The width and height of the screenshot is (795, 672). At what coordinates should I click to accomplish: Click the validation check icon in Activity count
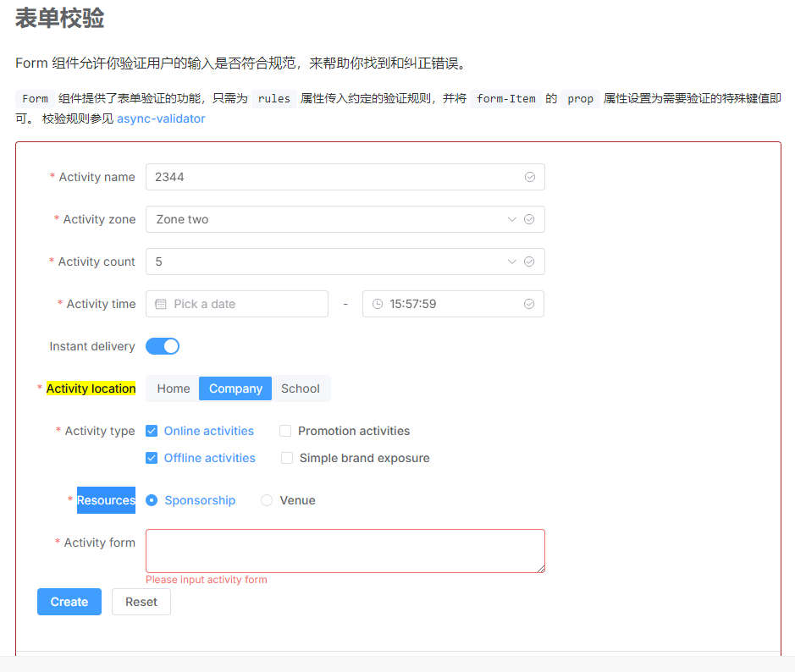529,262
